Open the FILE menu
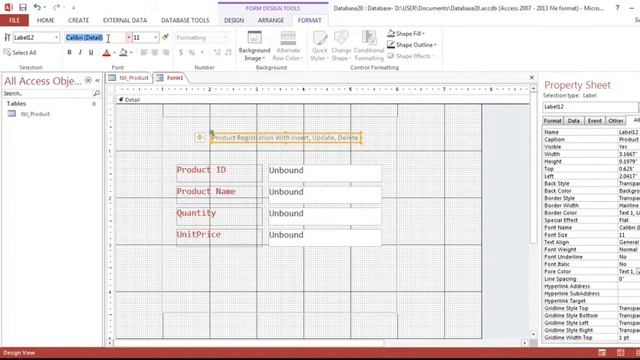Viewport: 640px width, 360px height. point(14,20)
